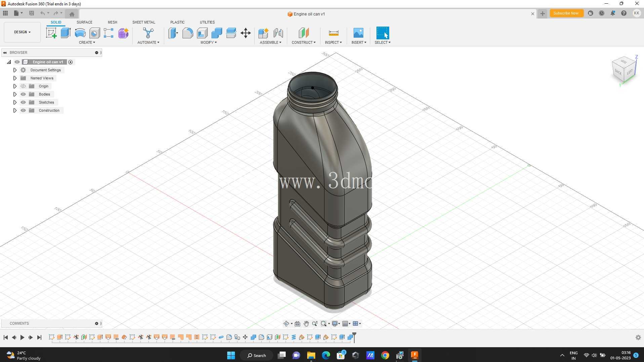Select the Joint tool
This screenshot has width=644, height=362.
coord(278,33)
